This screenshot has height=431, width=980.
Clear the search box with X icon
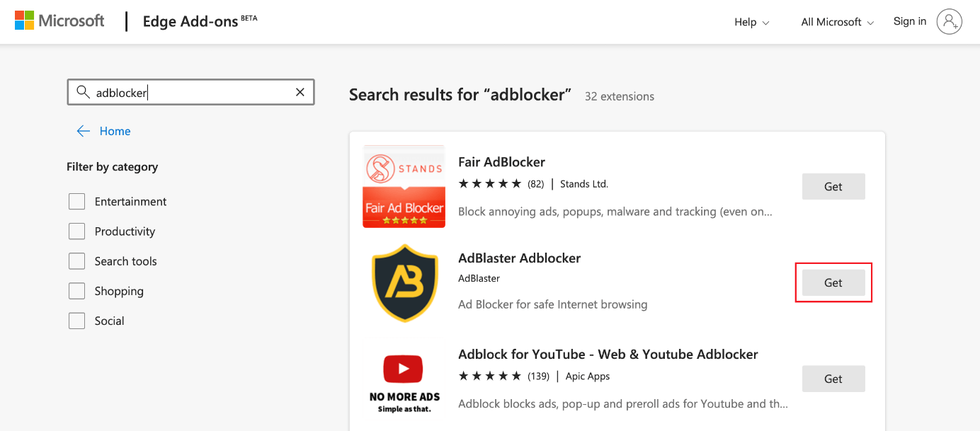tap(300, 92)
